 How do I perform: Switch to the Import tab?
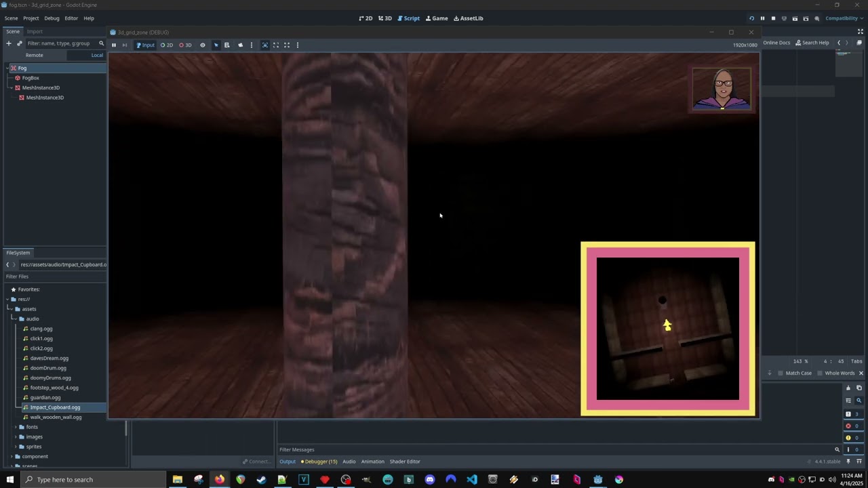point(35,32)
